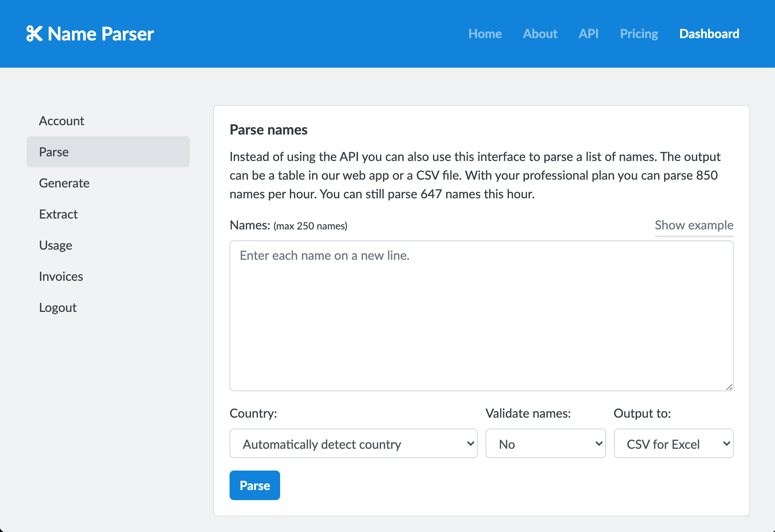View your Invoices

pos(61,276)
